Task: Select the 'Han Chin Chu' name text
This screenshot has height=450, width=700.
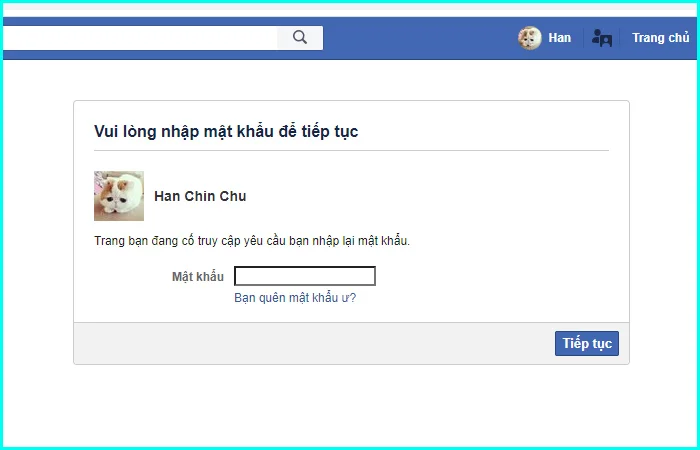Action: click(x=200, y=196)
